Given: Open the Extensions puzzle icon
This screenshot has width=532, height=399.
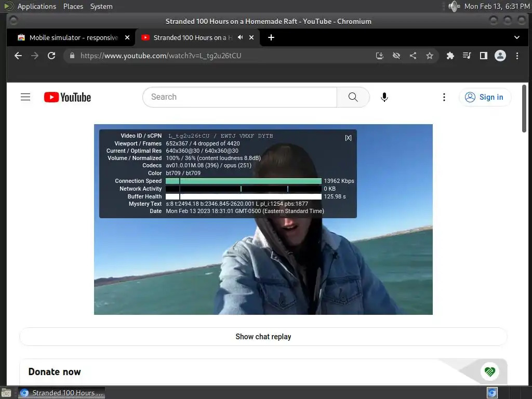Looking at the screenshot, I should 450,56.
